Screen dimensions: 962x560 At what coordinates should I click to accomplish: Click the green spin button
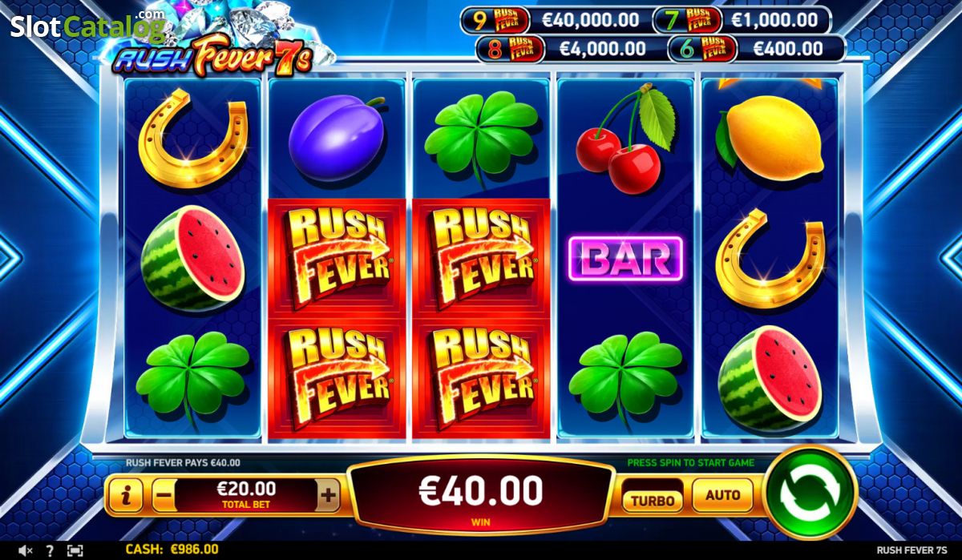click(x=810, y=494)
